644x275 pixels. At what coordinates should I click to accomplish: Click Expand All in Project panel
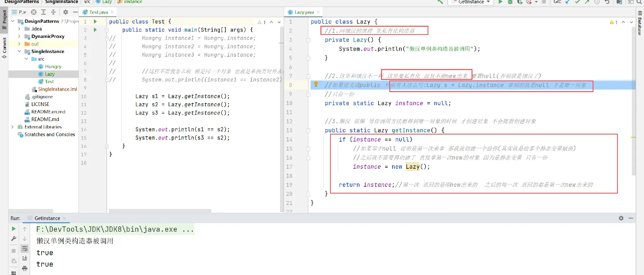(44, 12)
